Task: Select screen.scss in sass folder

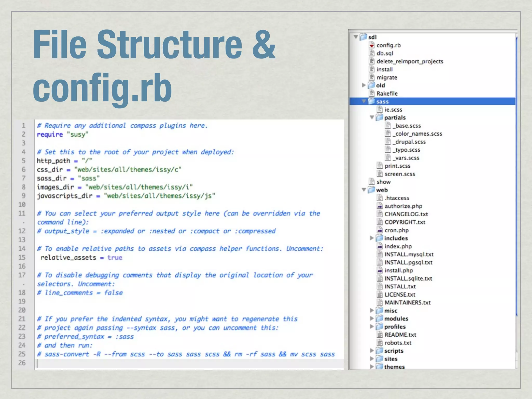Action: pos(400,174)
